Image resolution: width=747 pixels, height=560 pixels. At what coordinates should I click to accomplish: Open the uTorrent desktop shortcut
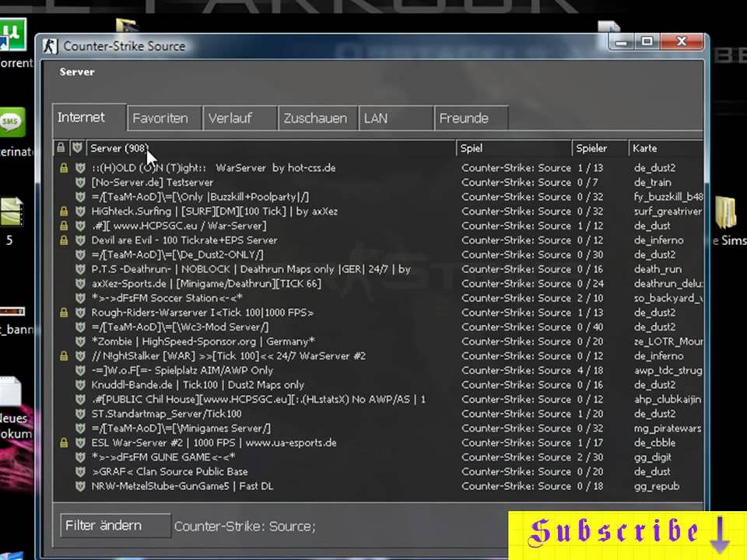pyautogui.click(x=13, y=34)
